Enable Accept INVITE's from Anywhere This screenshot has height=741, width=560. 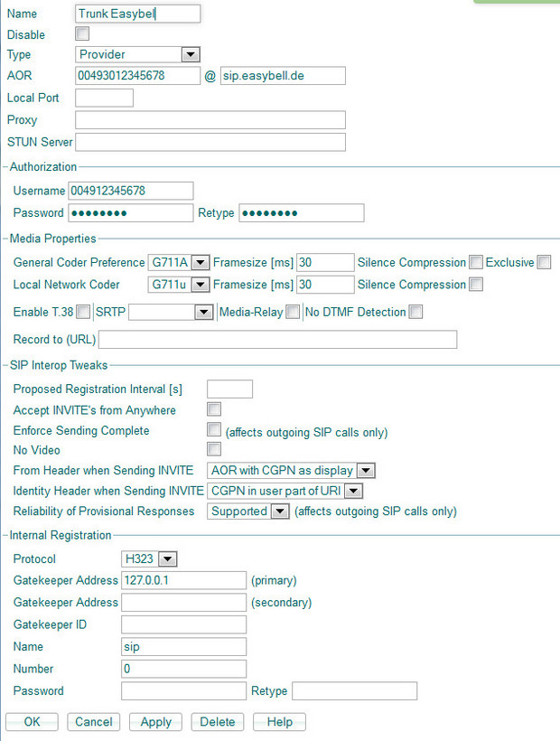click(214, 410)
